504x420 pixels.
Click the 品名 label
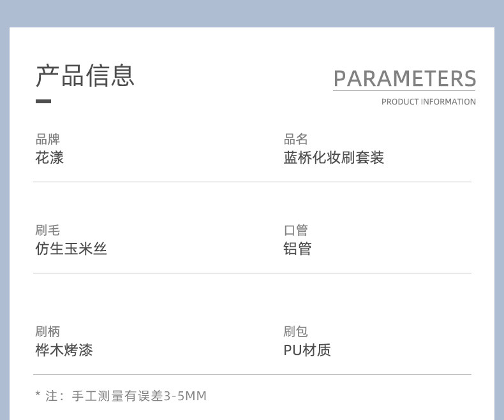coord(295,140)
